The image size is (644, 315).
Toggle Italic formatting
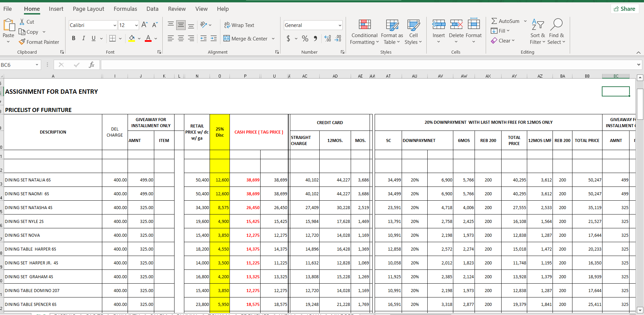[84, 38]
